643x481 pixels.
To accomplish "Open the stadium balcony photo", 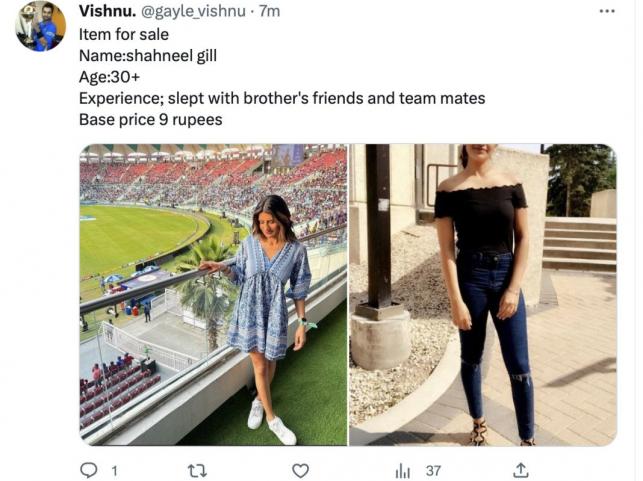I will (x=213, y=294).
